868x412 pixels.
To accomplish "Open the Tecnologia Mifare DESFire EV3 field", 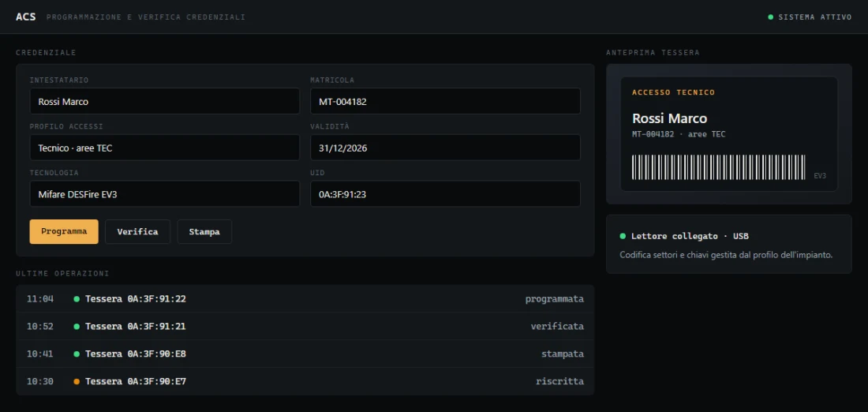I will coord(164,194).
